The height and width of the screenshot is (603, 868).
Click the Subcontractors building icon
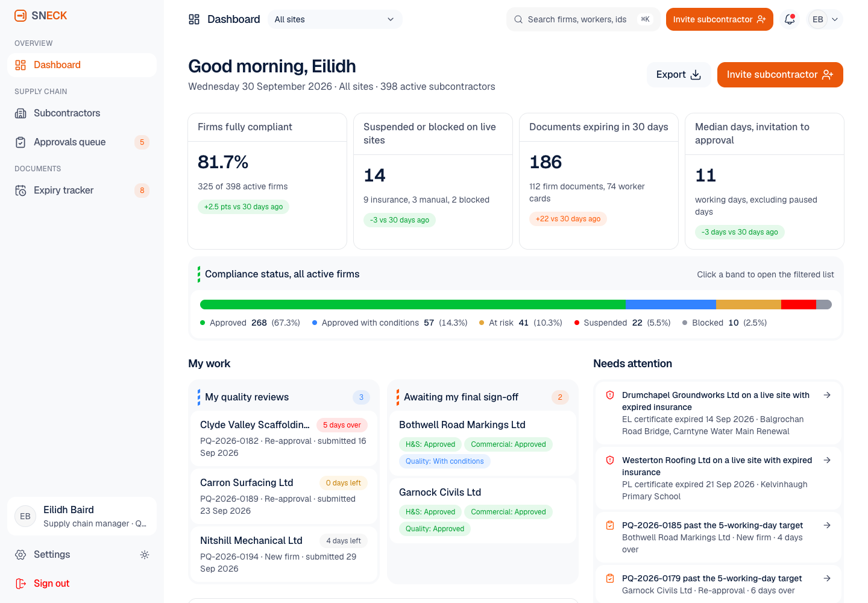(x=20, y=113)
